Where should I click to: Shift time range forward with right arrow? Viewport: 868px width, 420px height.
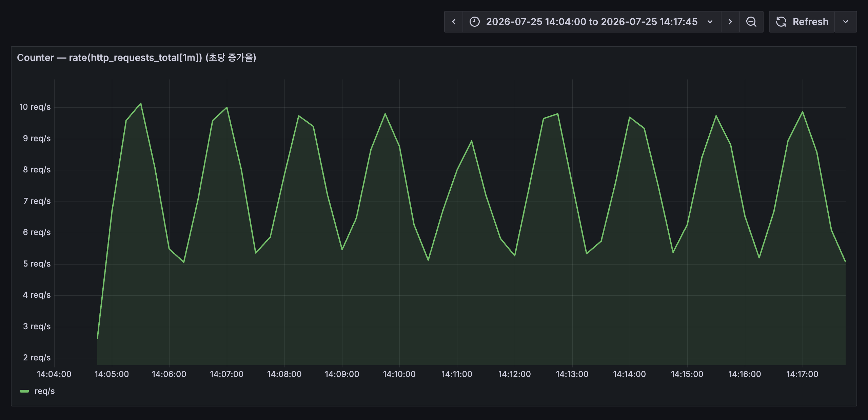(x=730, y=22)
